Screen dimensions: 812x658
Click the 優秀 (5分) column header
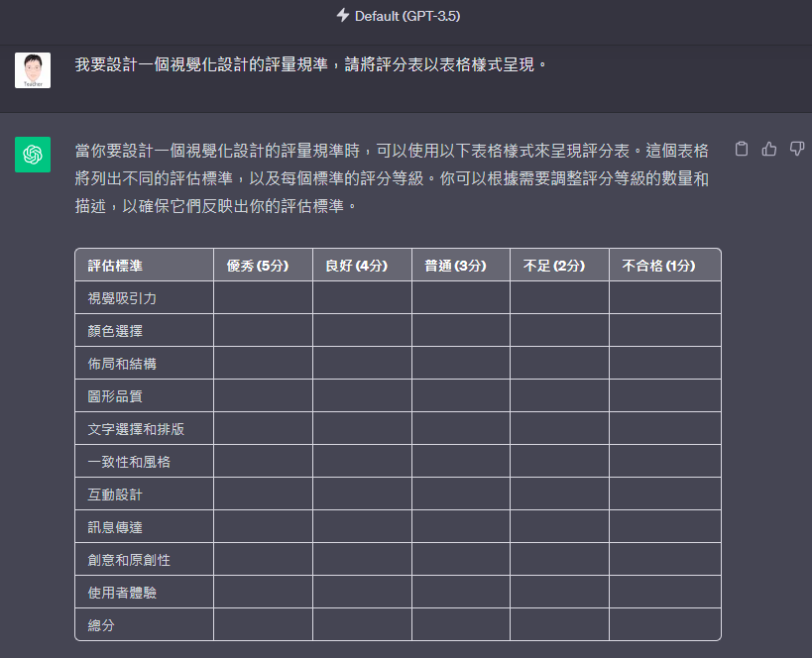coord(258,266)
